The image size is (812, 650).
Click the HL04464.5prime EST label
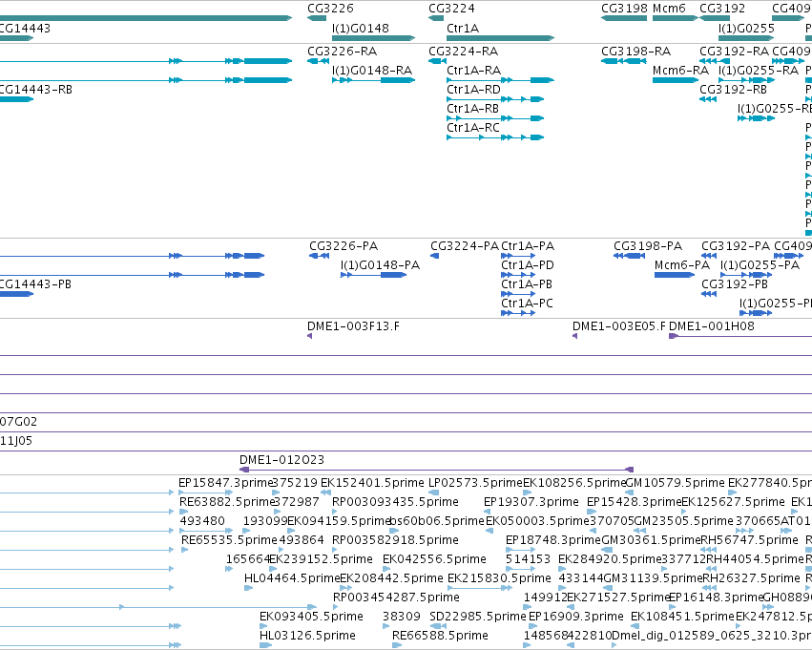point(292,577)
